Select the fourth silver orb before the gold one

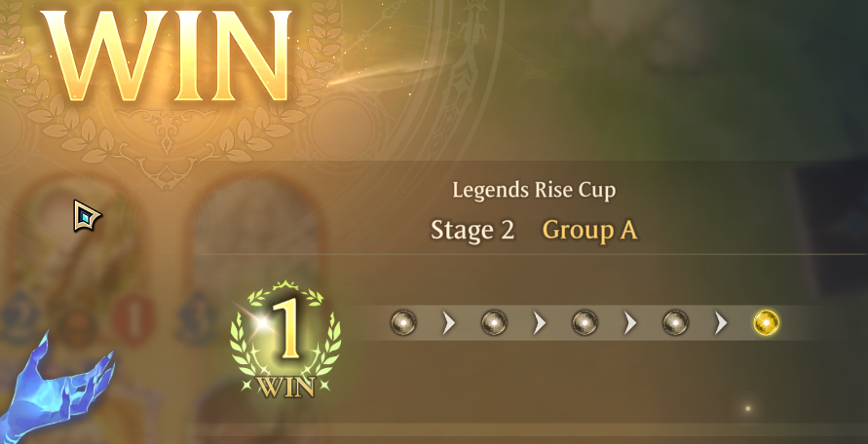[x=675, y=322]
